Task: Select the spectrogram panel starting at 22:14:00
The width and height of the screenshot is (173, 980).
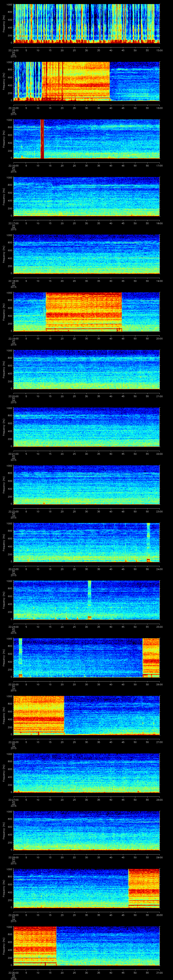Action: [x=87, y=24]
